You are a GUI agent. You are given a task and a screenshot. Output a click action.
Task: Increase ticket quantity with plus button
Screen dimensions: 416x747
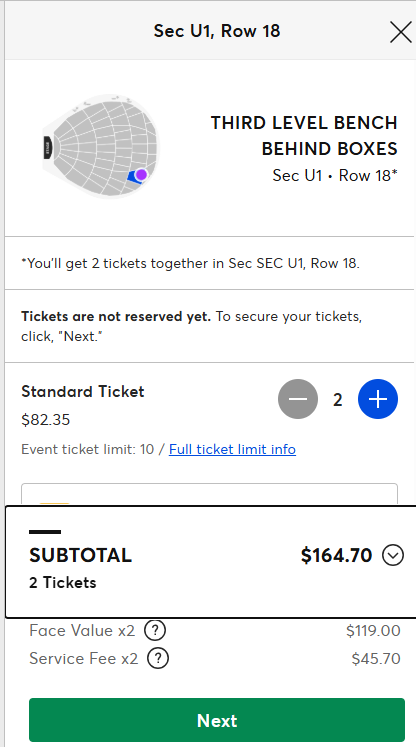point(378,399)
